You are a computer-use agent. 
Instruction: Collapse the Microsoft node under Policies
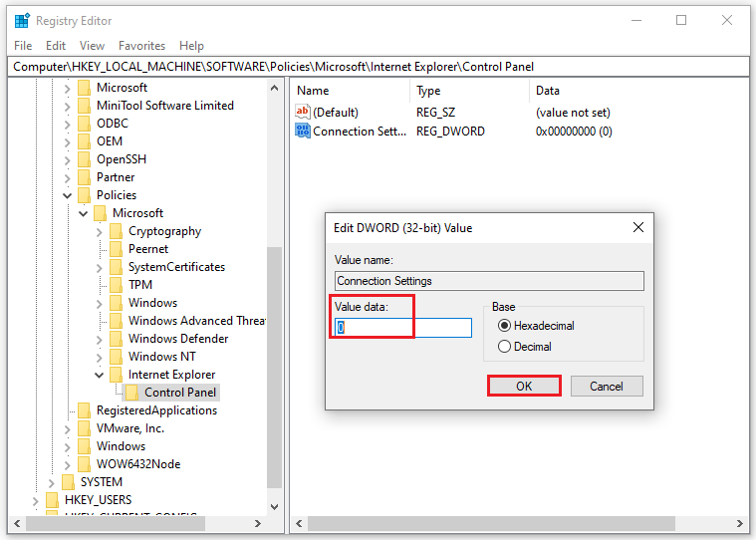point(83,213)
